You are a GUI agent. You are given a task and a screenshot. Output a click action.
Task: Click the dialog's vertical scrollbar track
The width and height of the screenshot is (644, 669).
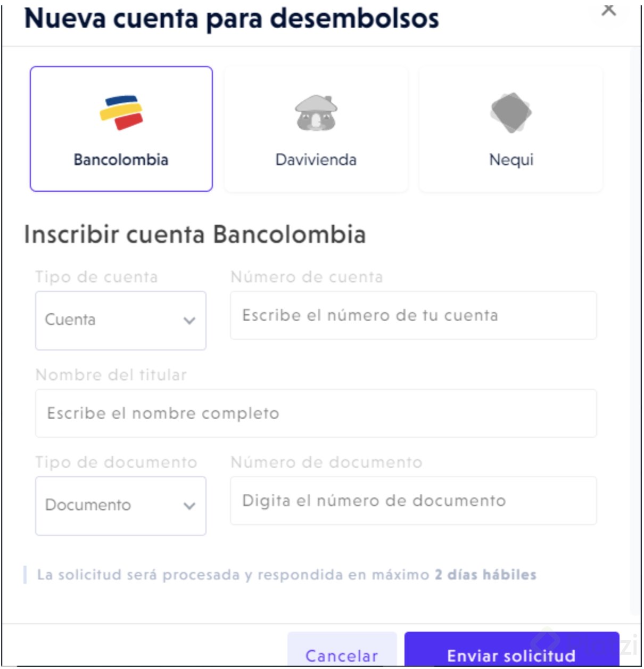[x=635, y=330]
